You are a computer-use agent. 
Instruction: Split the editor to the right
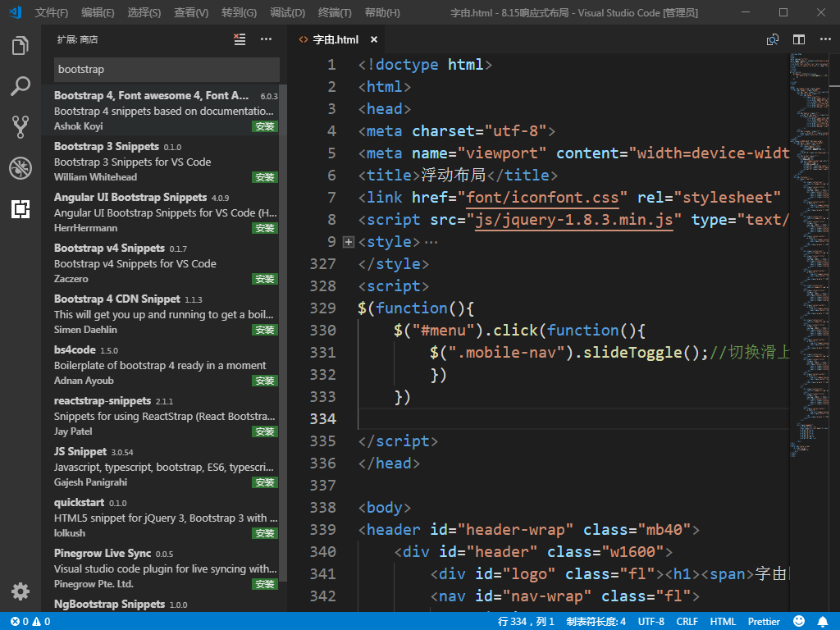(799, 39)
